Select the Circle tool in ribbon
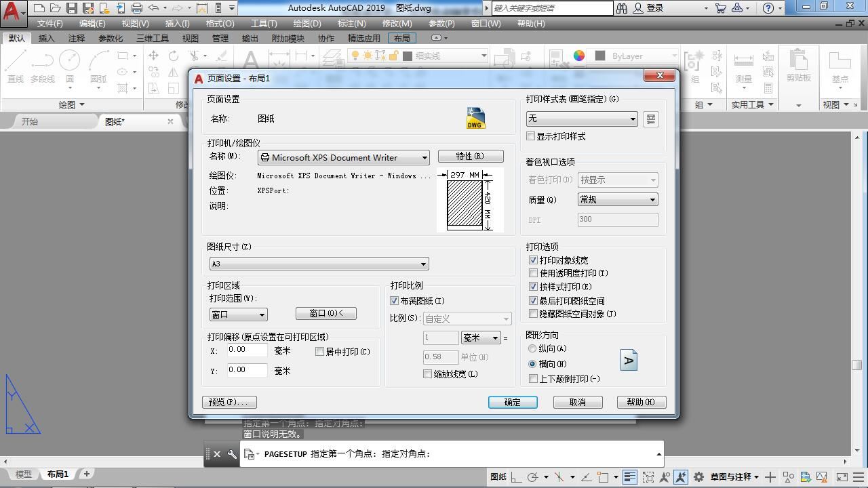Image resolution: width=868 pixels, height=488 pixels. point(69,66)
